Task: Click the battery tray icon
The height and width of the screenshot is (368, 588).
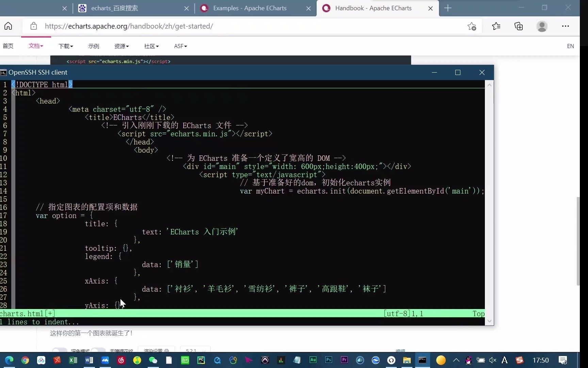Action: coord(480,360)
